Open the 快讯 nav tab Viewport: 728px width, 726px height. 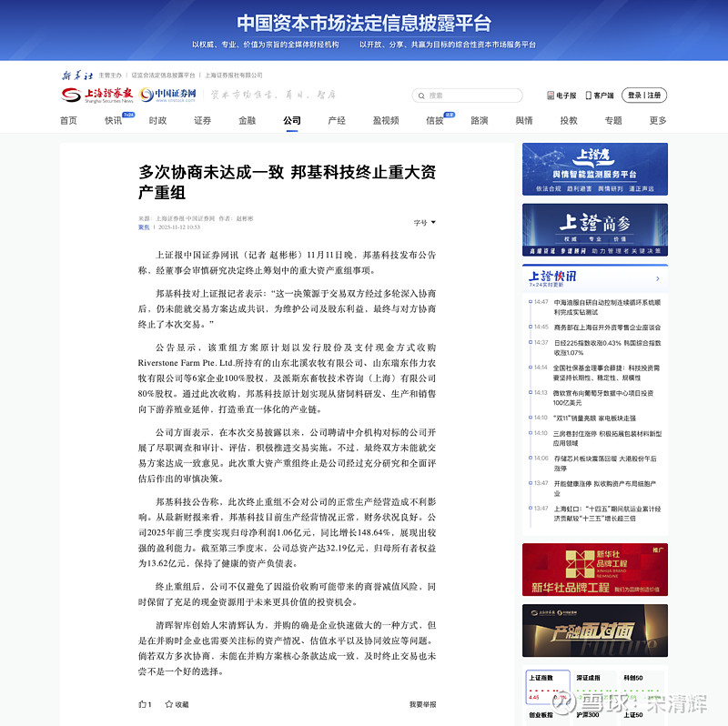coord(113,120)
